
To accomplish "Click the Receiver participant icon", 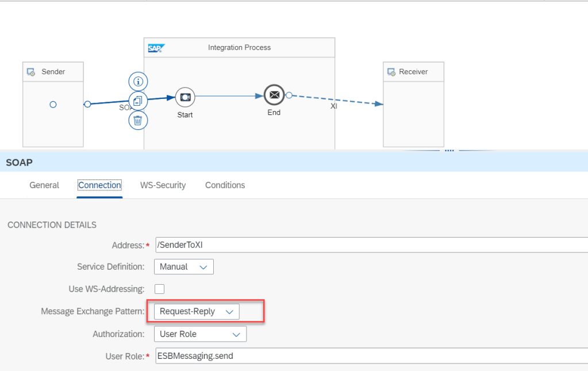I will pos(392,72).
